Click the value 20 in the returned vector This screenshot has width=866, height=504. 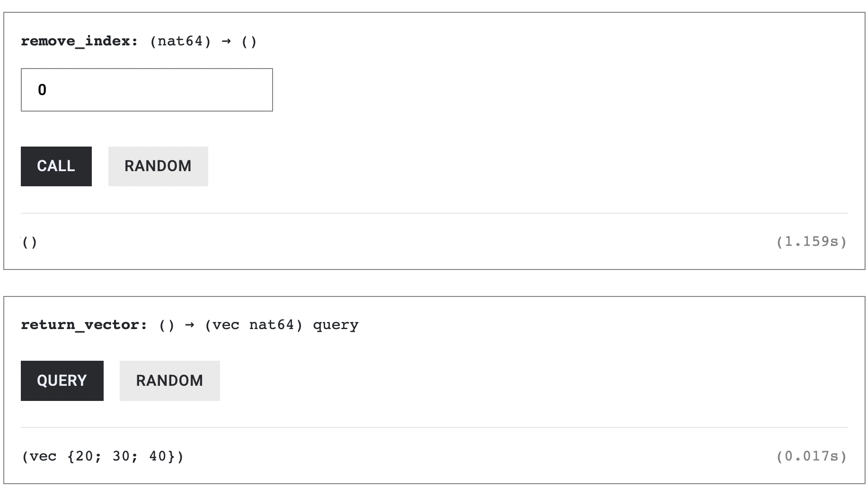[x=84, y=456]
